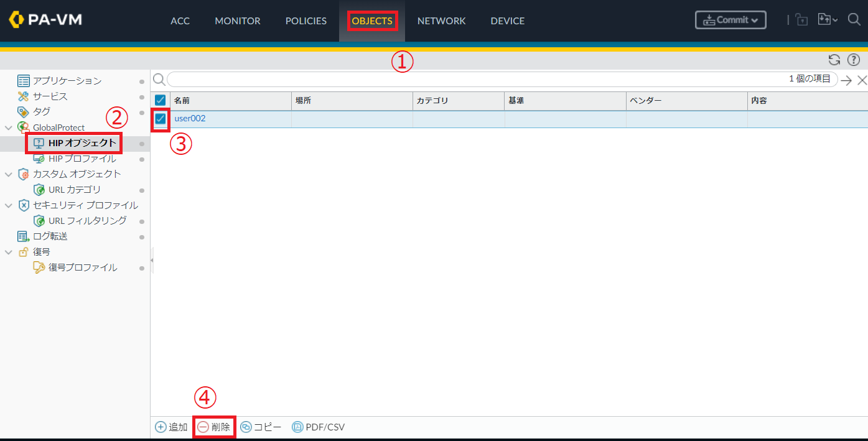Select アプリケーション in the sidebar
The image size is (868, 441).
(67, 81)
